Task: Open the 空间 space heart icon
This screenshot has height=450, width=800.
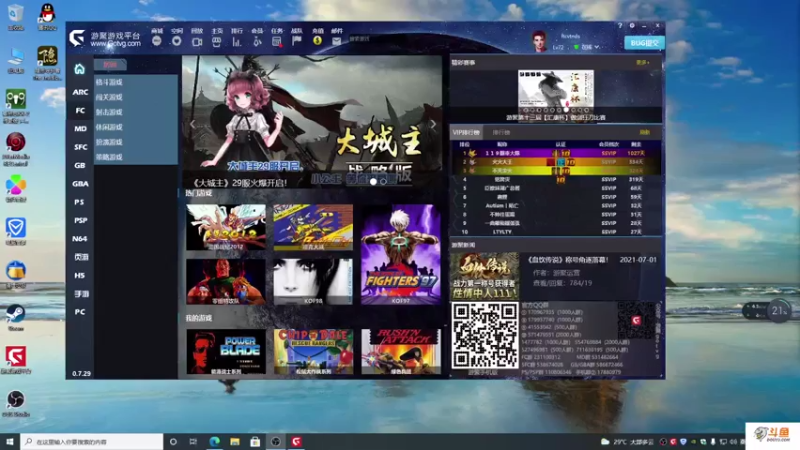Action: point(177,41)
